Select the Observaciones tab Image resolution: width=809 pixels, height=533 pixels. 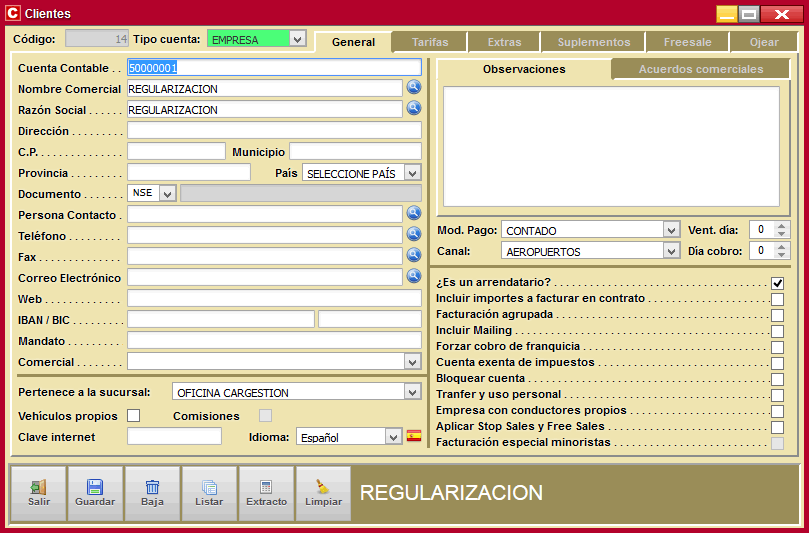(x=524, y=69)
